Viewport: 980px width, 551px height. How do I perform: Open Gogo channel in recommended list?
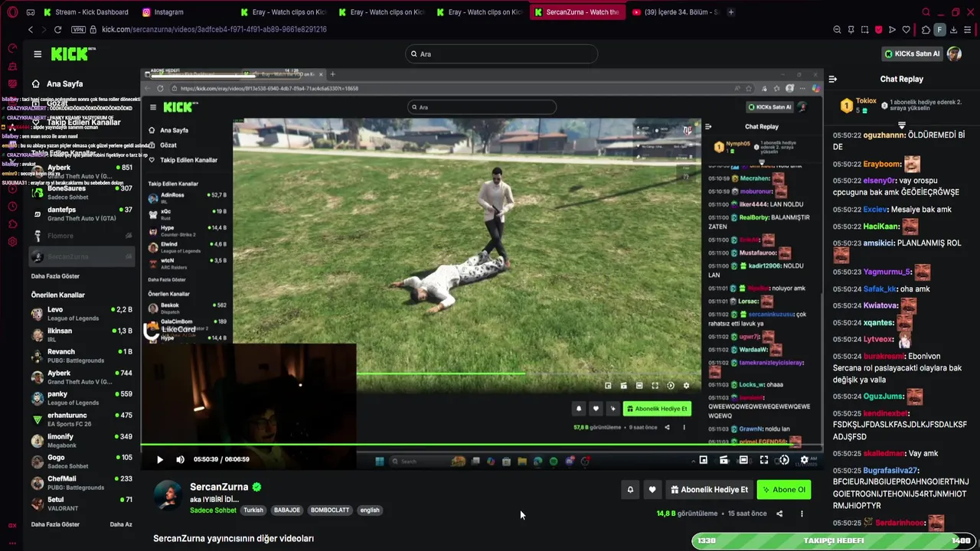pos(82,461)
